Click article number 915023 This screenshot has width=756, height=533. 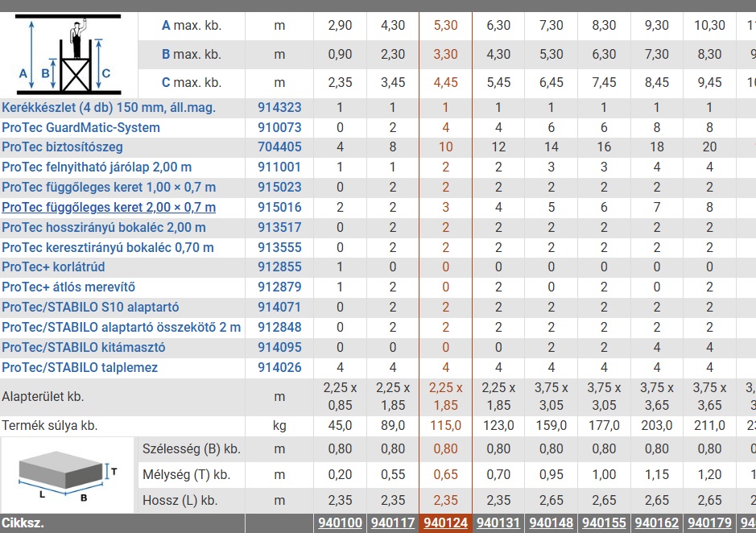pyautogui.click(x=279, y=187)
